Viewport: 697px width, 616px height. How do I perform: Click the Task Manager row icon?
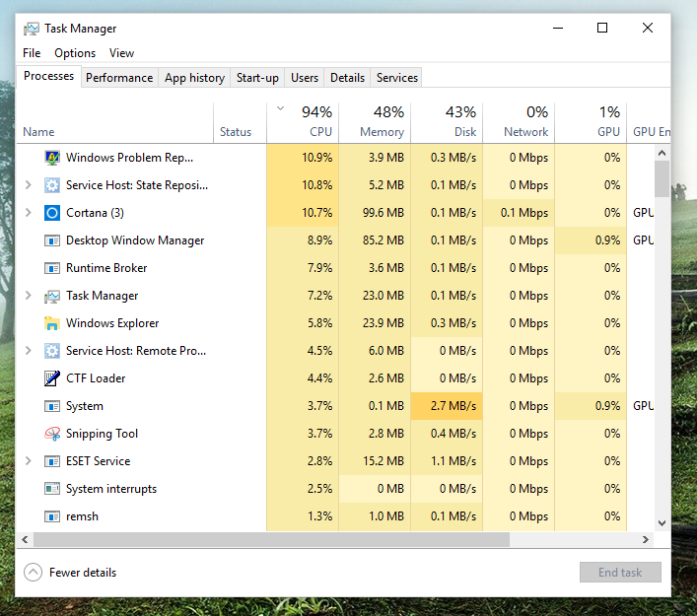pyautogui.click(x=52, y=296)
